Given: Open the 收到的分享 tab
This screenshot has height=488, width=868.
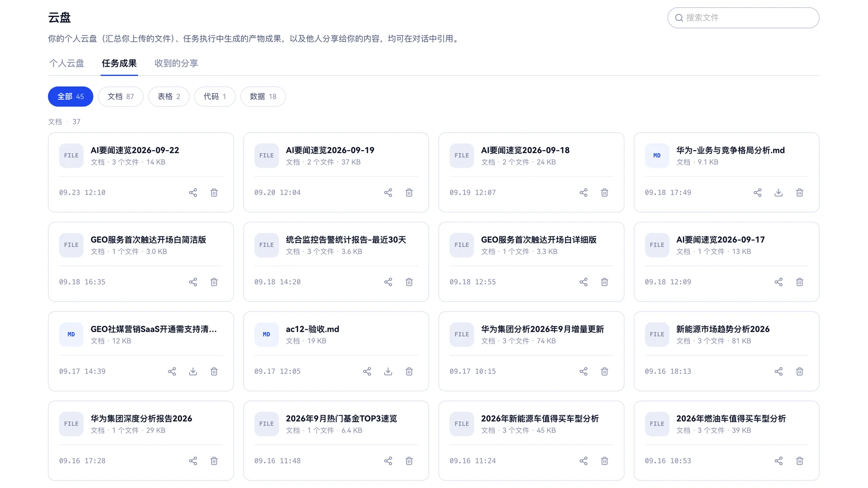Looking at the screenshot, I should [176, 63].
